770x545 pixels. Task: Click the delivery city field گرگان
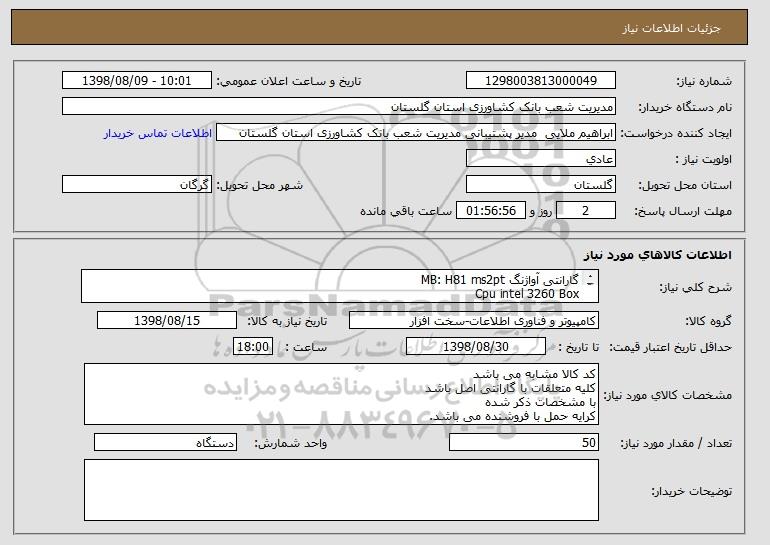click(x=137, y=185)
